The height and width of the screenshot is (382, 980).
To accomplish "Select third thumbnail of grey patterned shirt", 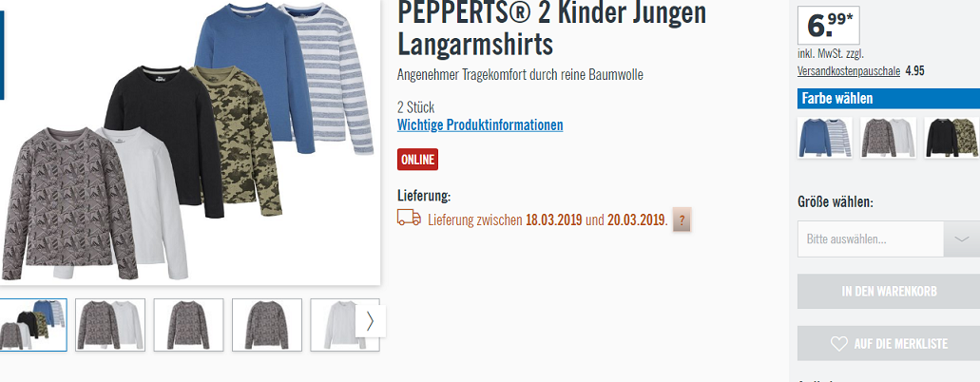I will [189, 324].
